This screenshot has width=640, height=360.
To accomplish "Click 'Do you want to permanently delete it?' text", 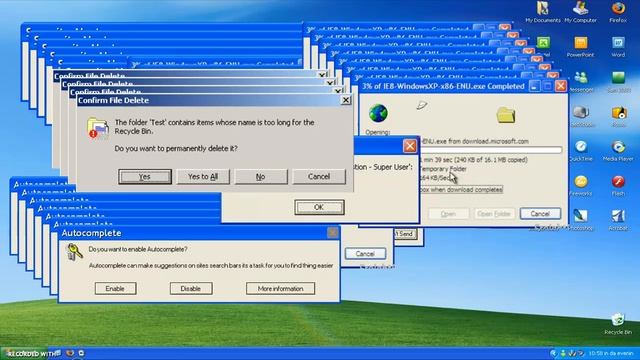I will (176, 149).
